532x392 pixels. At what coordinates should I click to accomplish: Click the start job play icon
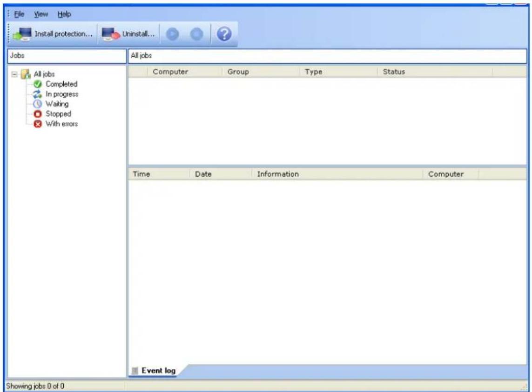[x=172, y=34]
